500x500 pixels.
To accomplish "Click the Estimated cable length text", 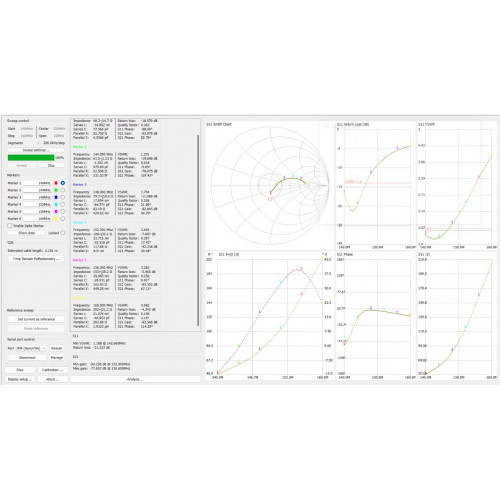I will coord(33,250).
